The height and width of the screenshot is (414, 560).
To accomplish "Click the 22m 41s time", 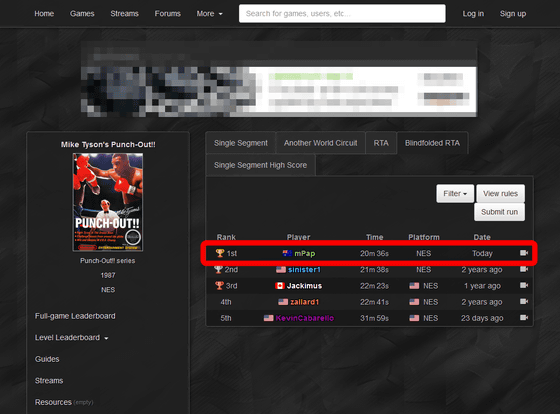I will coord(374,302).
